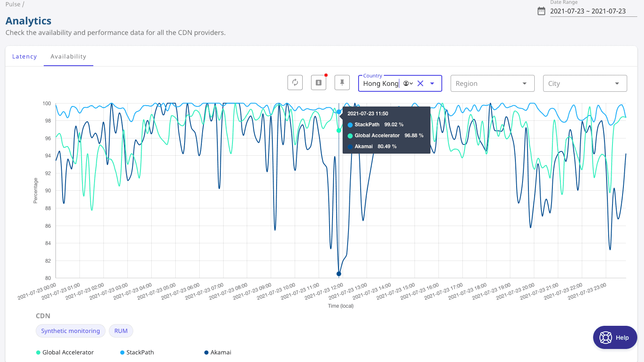Click the x-axis label 2021-07-23 23:00
The height and width of the screenshot is (362, 644).
click(587, 292)
